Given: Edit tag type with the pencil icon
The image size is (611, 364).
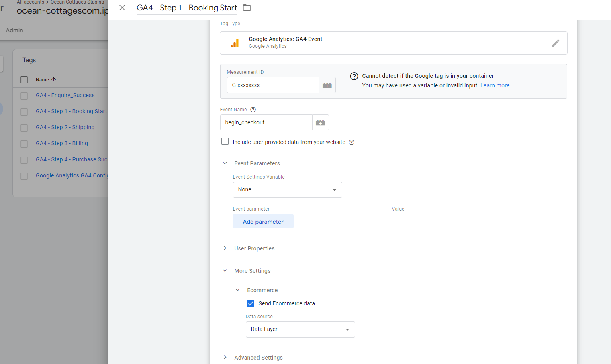Looking at the screenshot, I should [556, 43].
